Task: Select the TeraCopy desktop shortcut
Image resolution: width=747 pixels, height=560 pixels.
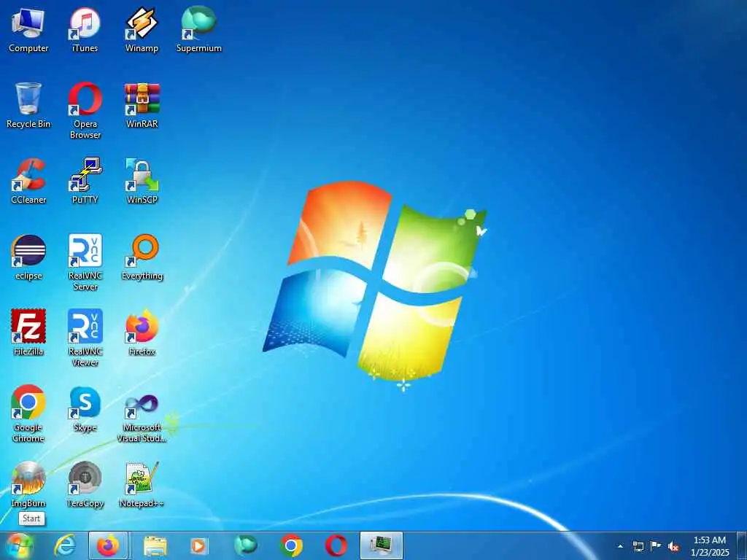Action: click(x=85, y=484)
